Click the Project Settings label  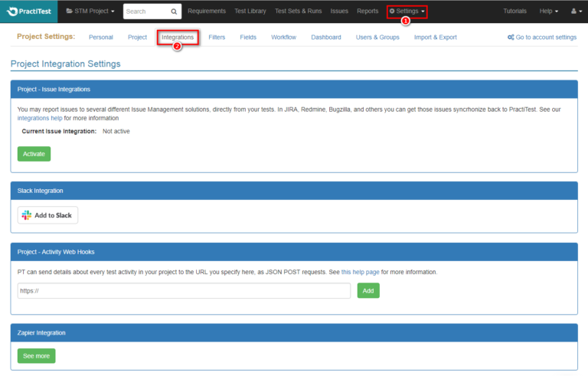[46, 37]
